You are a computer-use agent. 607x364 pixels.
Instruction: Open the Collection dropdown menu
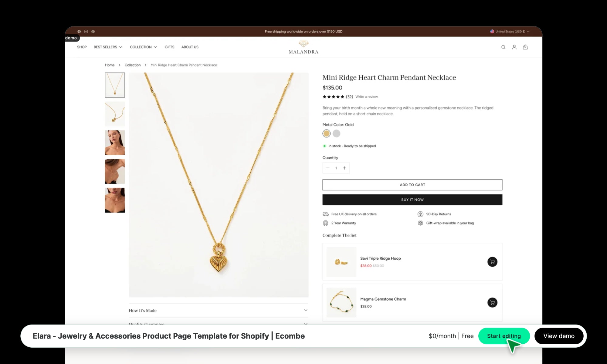(143, 47)
